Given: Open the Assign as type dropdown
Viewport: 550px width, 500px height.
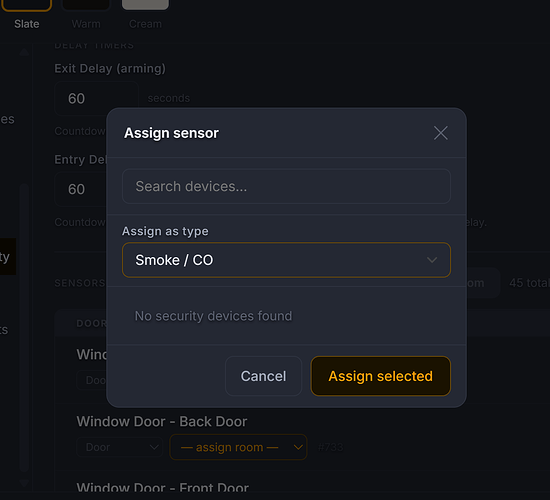Looking at the screenshot, I should (286, 260).
